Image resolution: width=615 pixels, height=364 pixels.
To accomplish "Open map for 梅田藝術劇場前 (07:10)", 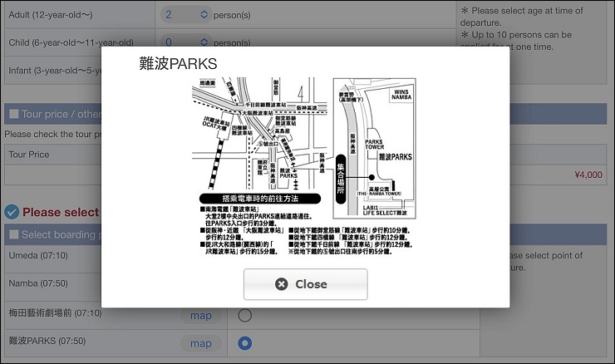I will (201, 315).
